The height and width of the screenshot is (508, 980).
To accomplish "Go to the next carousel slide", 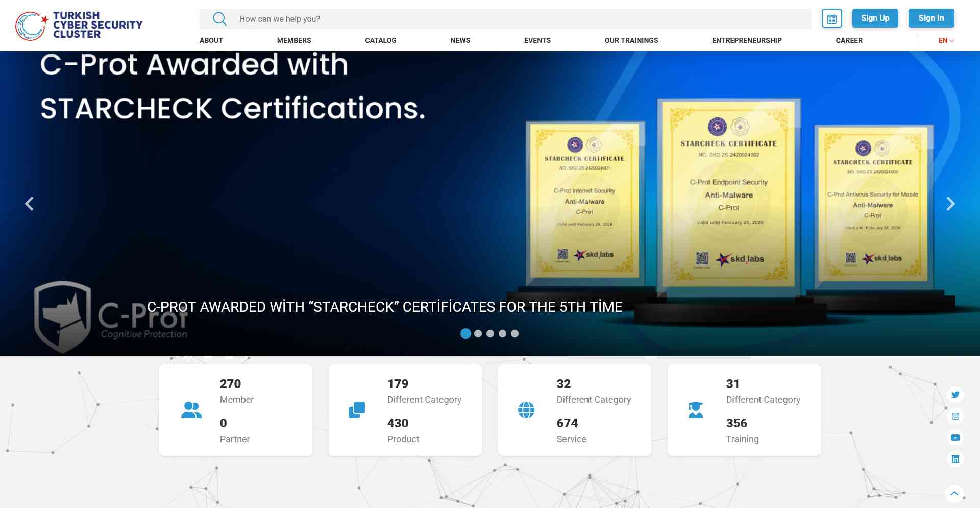I will pyautogui.click(x=950, y=204).
